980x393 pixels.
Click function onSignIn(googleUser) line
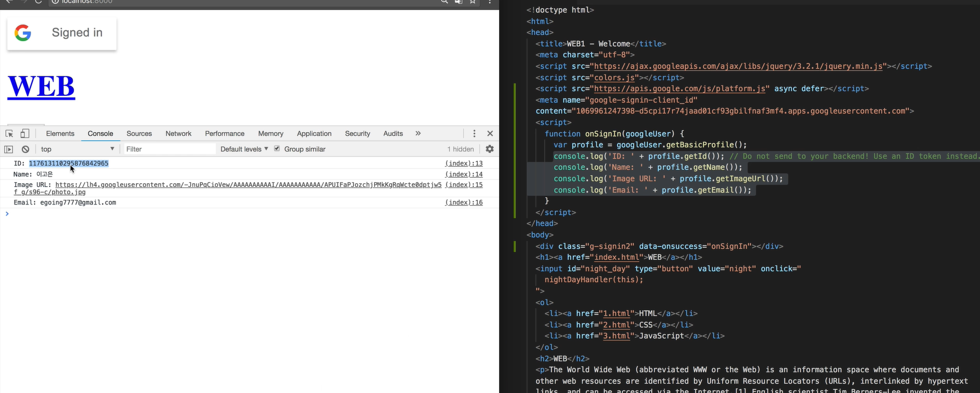(615, 134)
